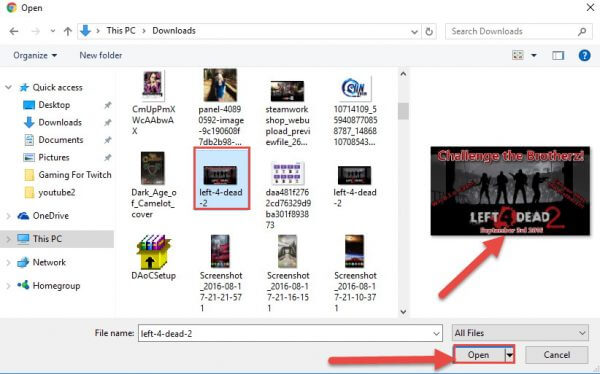Click the Cancel button
Image resolution: width=600 pixels, height=374 pixels.
pos(557,355)
